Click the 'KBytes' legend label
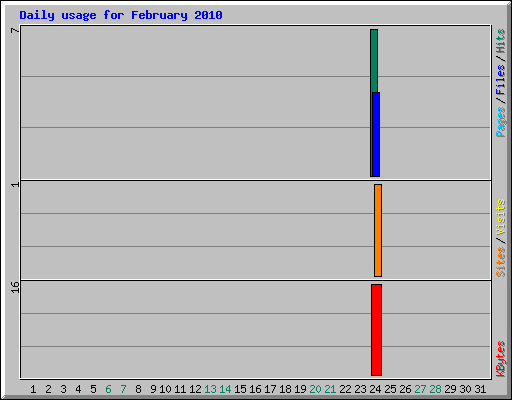The height and width of the screenshot is (400, 512). pos(501,359)
